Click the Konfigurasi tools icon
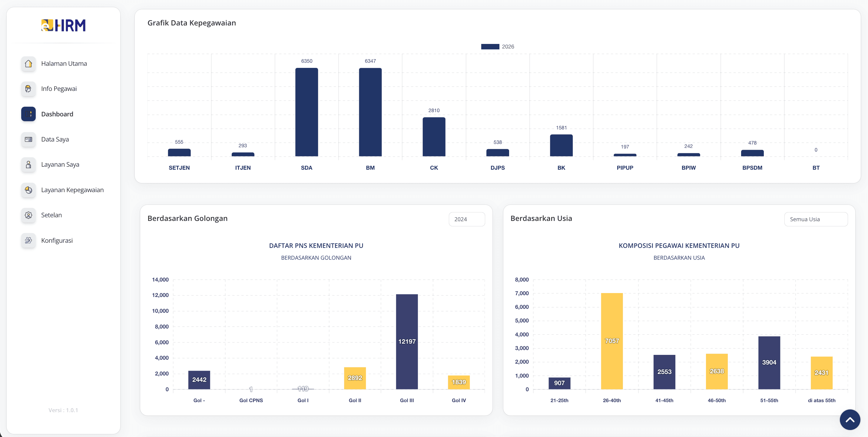The width and height of the screenshot is (868, 437). (28, 240)
